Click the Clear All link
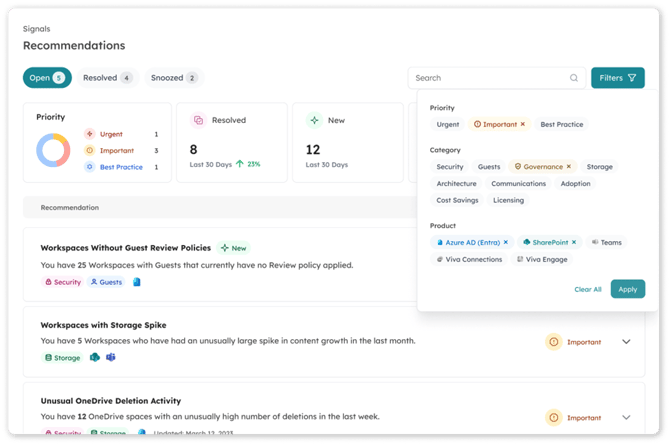 coord(588,289)
